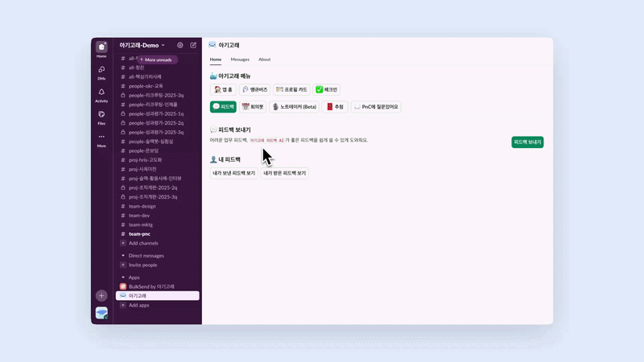Open the 아기고래-Demo workspace menu

(142, 45)
